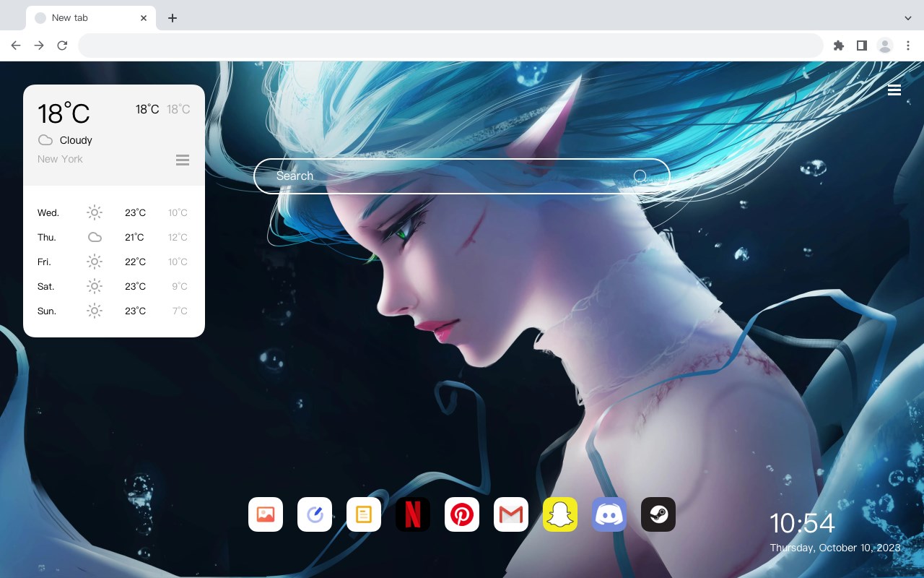Click the large 18°C current temperature

click(x=64, y=113)
